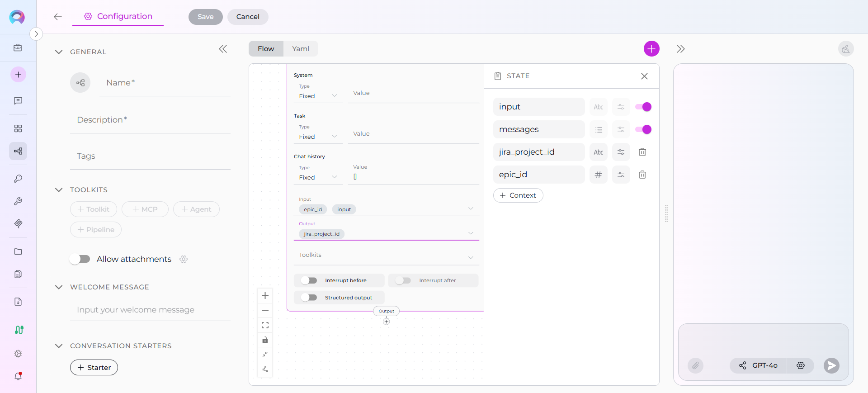868x393 pixels.
Task: Click the Name input field
Action: tap(165, 83)
